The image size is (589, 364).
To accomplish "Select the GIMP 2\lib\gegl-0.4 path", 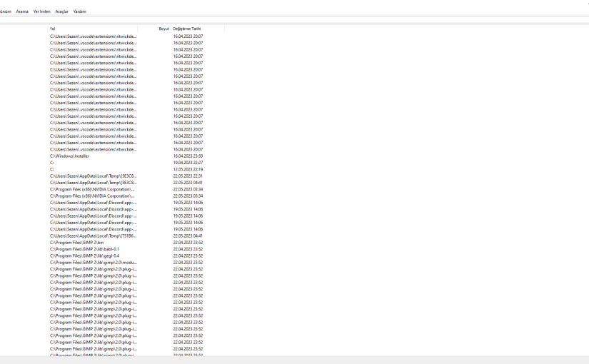I will coord(84,256).
